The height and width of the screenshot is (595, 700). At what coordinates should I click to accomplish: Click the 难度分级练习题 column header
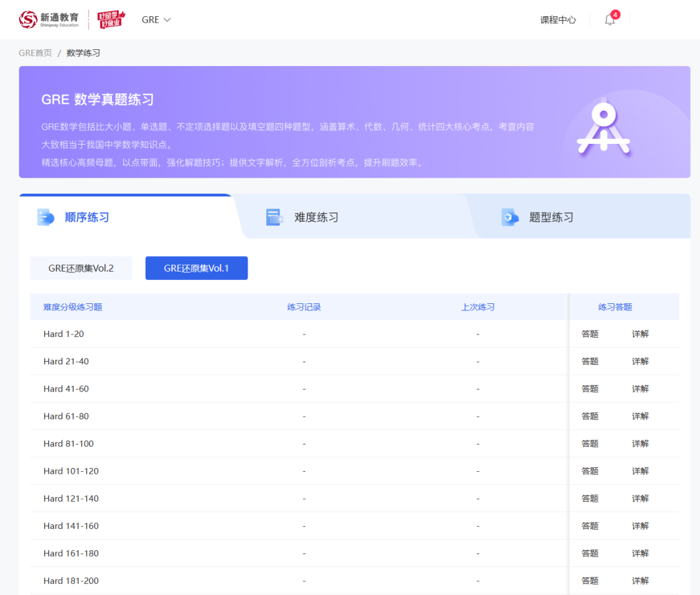point(73,307)
